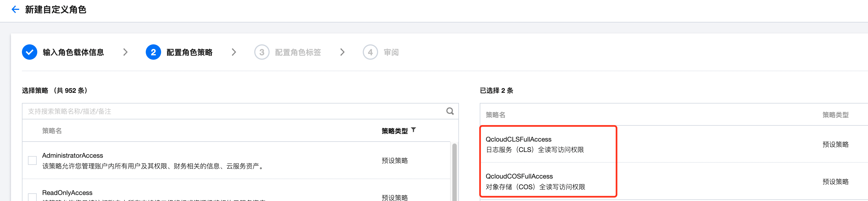
Task: Click chevron after 配置角色标签 step
Action: click(342, 52)
